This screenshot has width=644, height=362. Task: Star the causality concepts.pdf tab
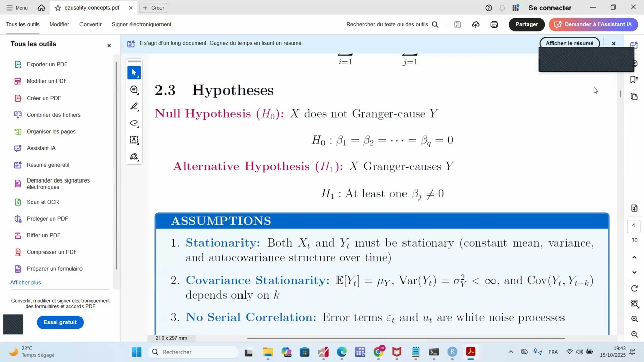[58, 8]
